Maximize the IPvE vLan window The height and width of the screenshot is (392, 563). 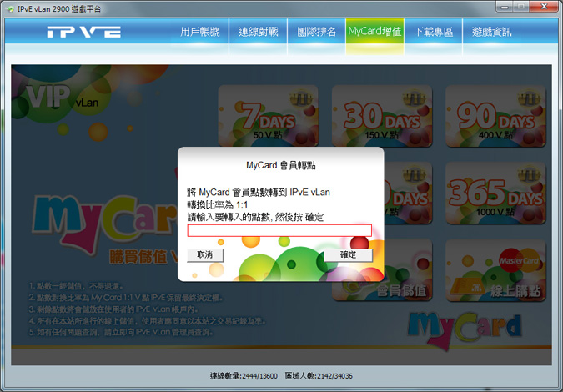(520, 7)
